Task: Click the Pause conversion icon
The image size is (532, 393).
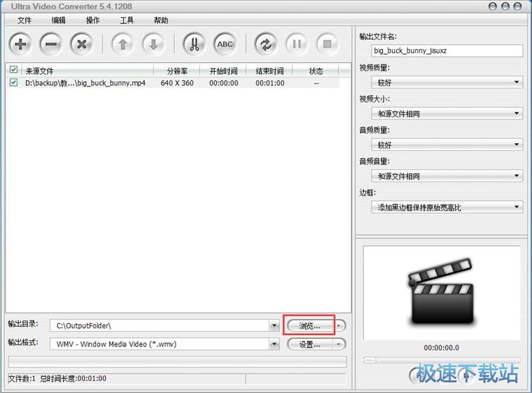Action: click(297, 44)
